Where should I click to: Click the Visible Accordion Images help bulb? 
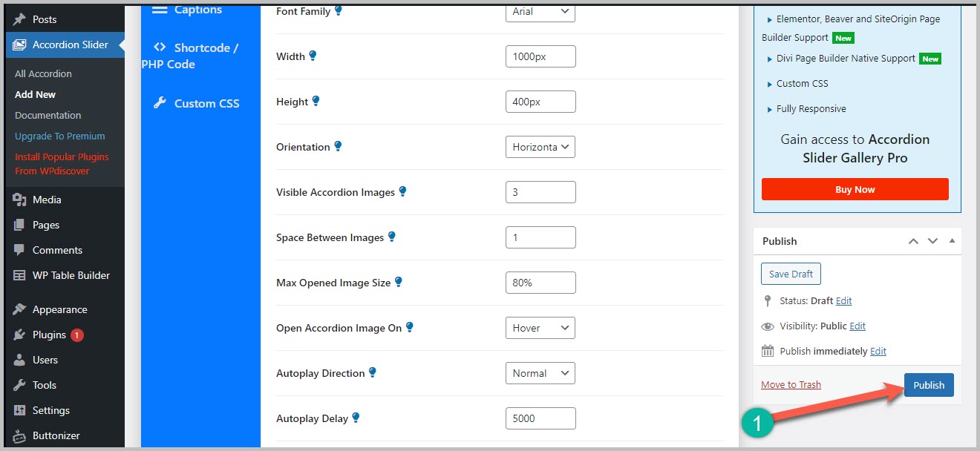[402, 191]
